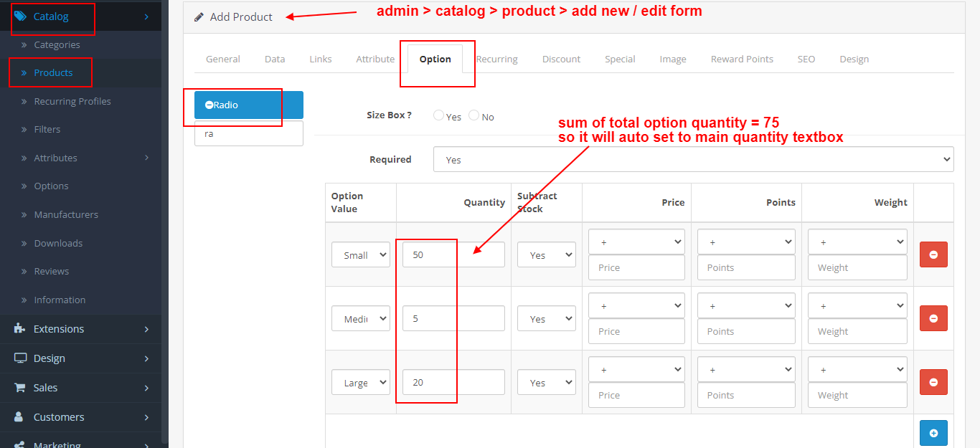Viewport: 980px width, 448px height.
Task: Open the Option Value dropdown showing Small
Action: pyautogui.click(x=360, y=254)
